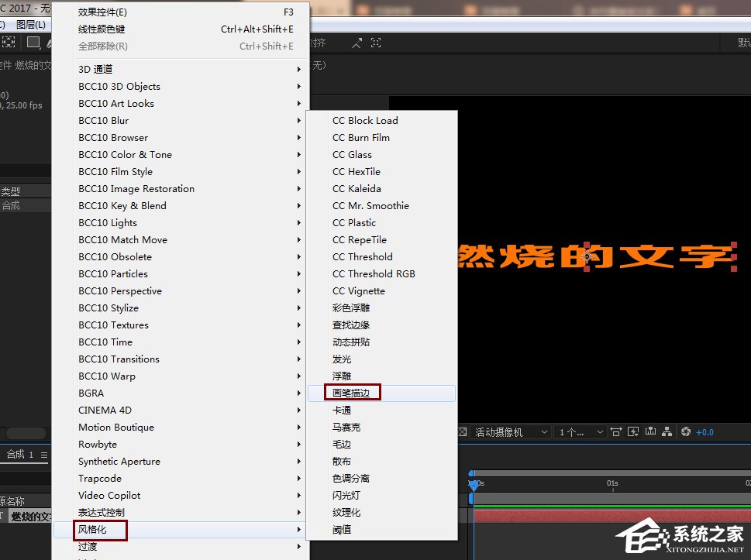
Task: Expand BCC10 Blur submenu arrow
Action: tap(299, 121)
